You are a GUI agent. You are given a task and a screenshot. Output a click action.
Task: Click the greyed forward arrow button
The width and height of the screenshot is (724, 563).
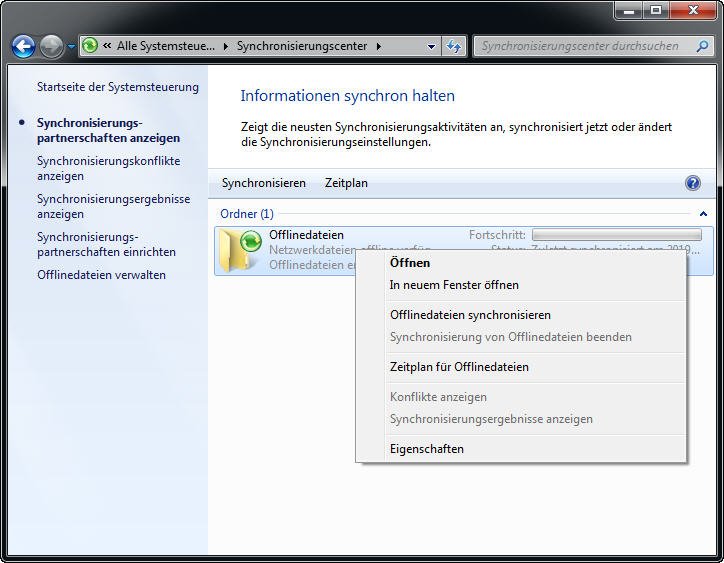click(x=51, y=47)
